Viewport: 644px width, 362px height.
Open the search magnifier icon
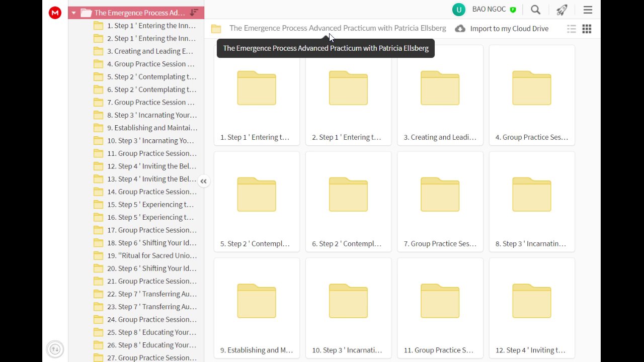[536, 10]
